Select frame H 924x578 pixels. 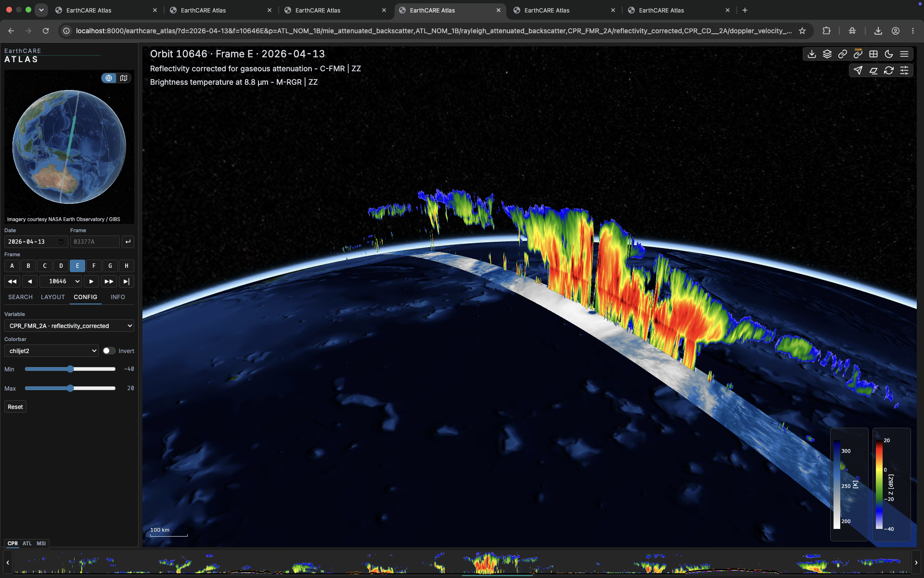[x=127, y=266]
